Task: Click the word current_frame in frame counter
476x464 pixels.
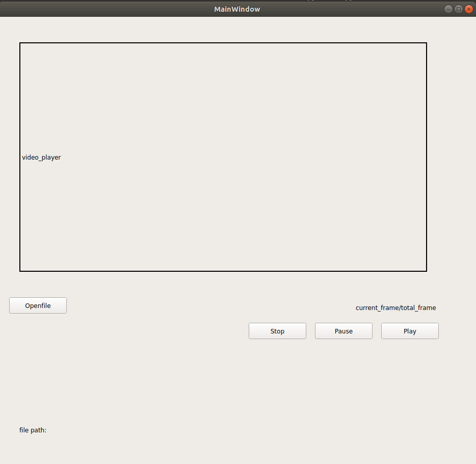Action: 377,308
